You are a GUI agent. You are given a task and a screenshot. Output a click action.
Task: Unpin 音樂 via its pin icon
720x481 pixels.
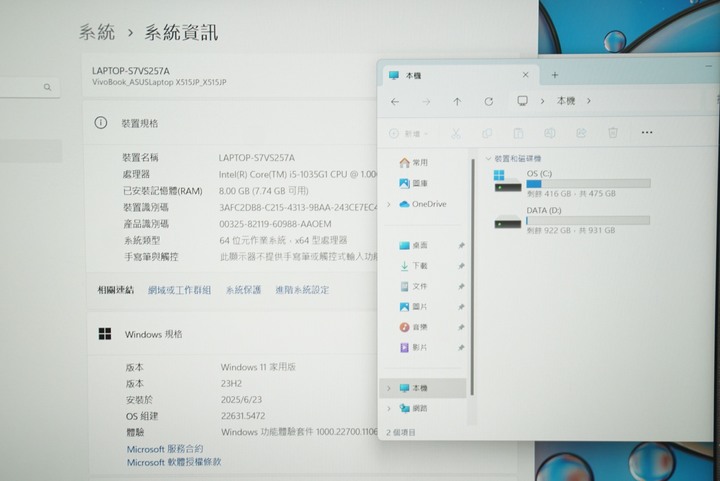(x=461, y=327)
